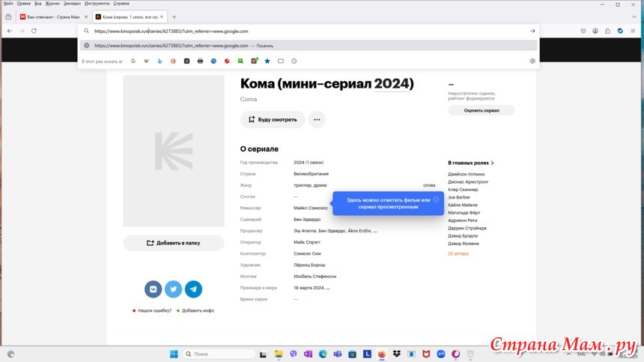Search this time with DuckDuckGo icon
The image size is (644, 362).
[173, 61]
